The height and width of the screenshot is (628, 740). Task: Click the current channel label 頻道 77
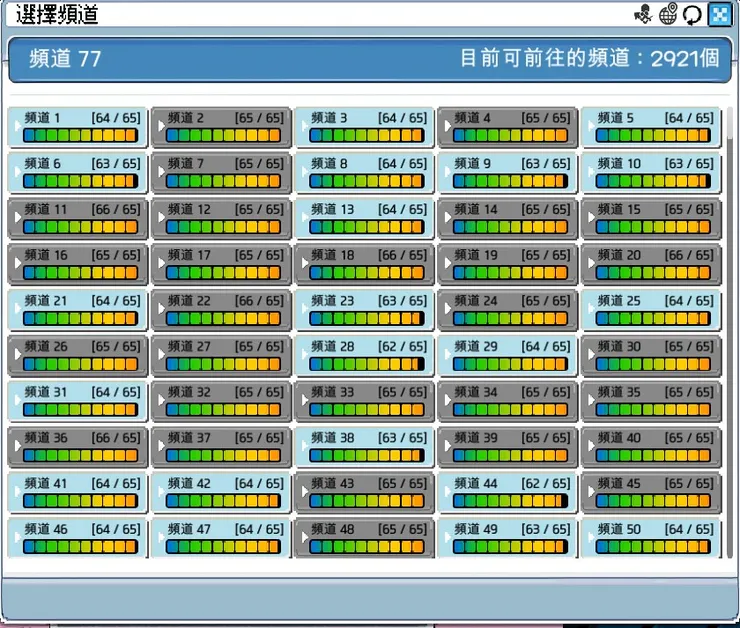click(65, 59)
